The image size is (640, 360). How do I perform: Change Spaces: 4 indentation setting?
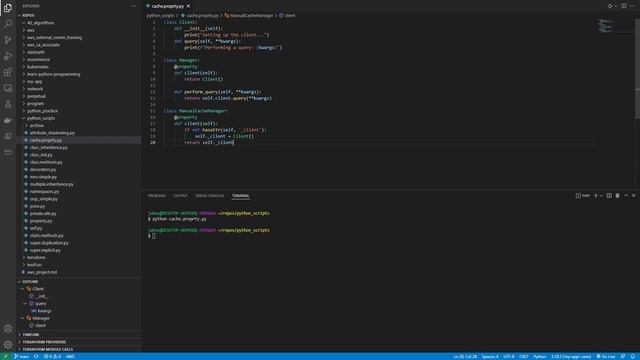pyautogui.click(x=490, y=357)
